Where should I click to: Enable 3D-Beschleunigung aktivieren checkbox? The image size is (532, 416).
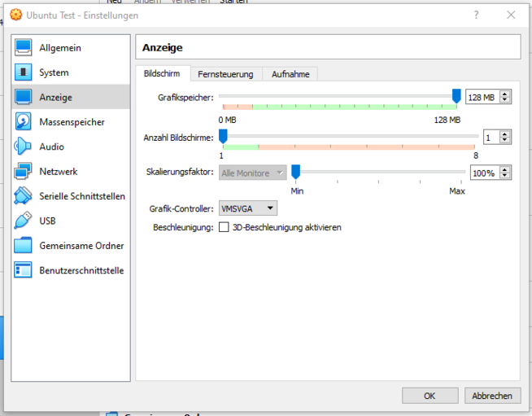[224, 227]
